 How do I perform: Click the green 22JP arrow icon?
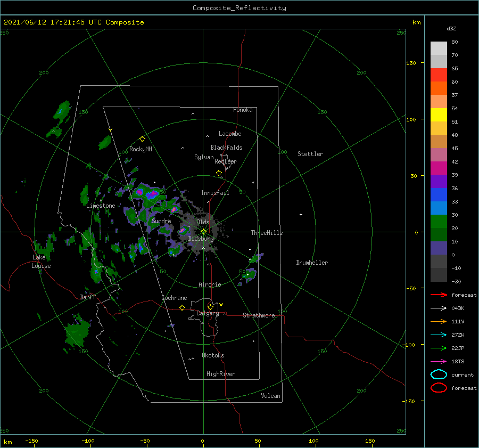click(x=439, y=348)
